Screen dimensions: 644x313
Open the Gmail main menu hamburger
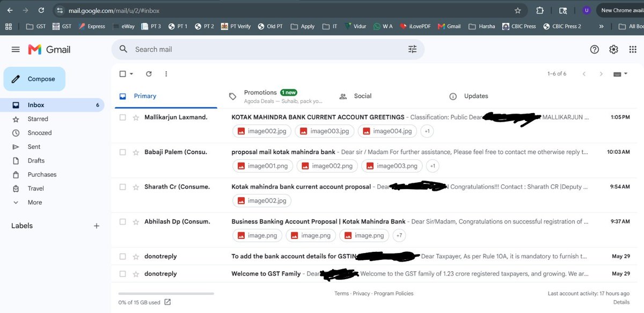tap(16, 49)
